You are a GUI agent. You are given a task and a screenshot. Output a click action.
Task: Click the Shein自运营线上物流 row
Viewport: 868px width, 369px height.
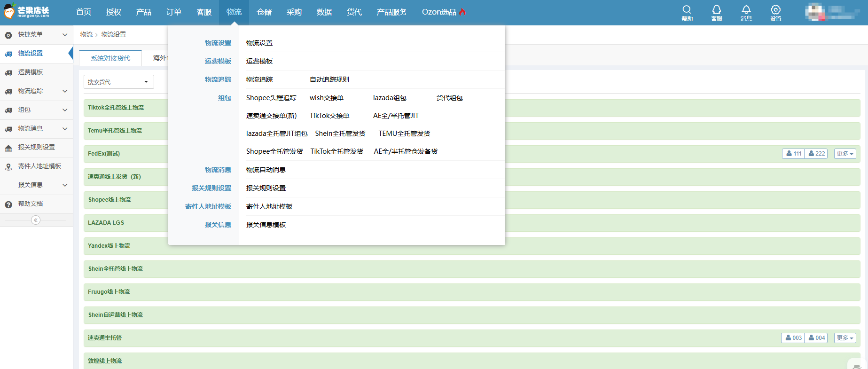pyautogui.click(x=472, y=315)
